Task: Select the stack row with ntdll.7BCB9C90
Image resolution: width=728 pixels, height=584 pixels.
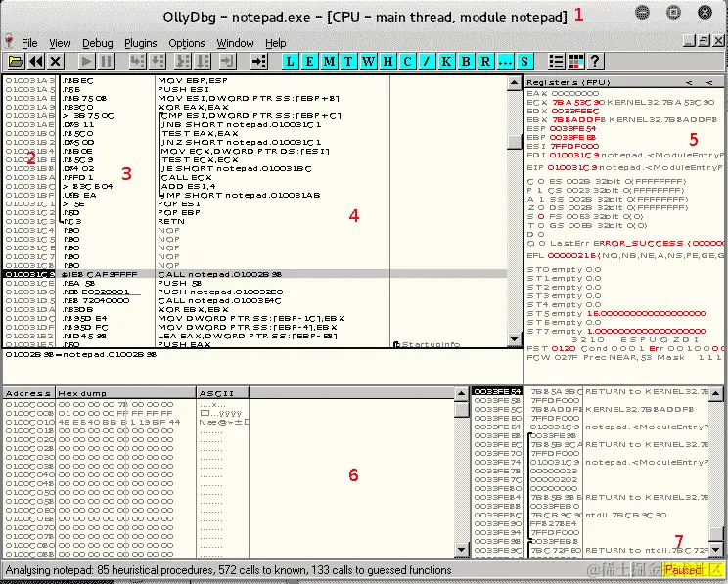Action: coord(591,515)
